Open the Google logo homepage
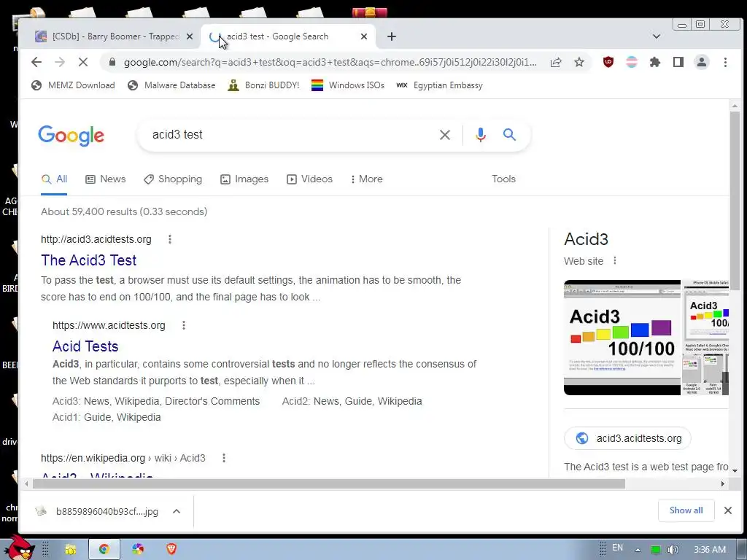 tap(71, 136)
